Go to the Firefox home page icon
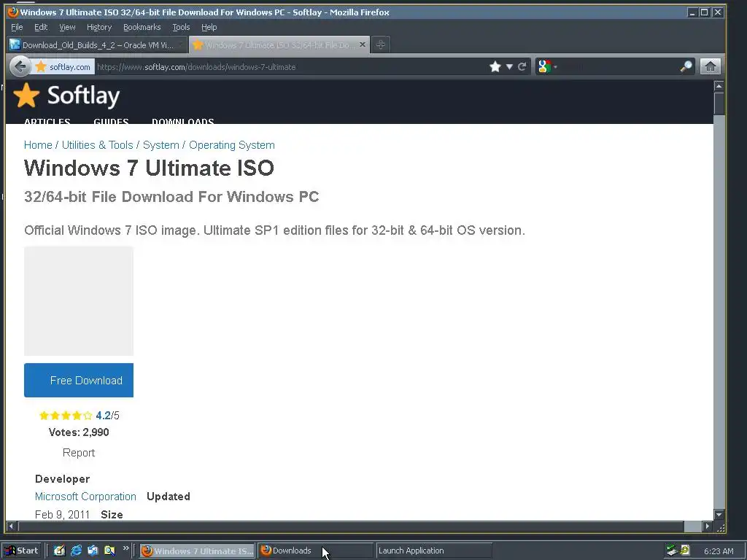The width and height of the screenshot is (747, 560). [710, 66]
